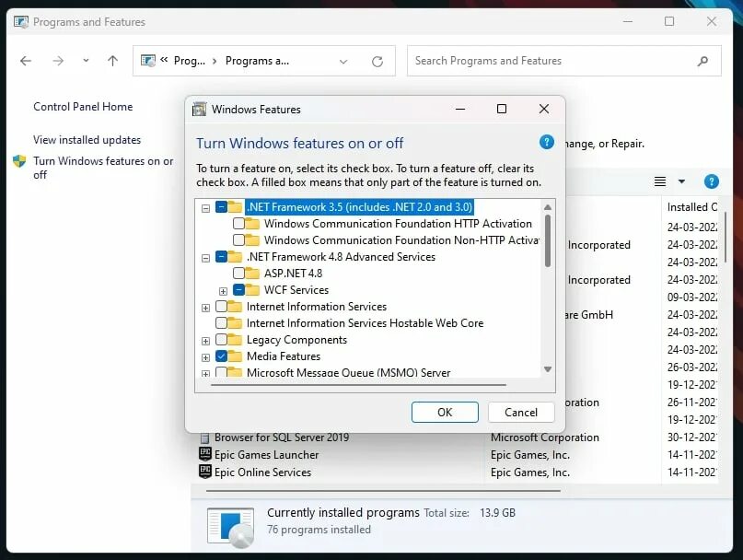Image resolution: width=743 pixels, height=560 pixels.
Task: Select the Media Features label
Action: click(x=284, y=356)
